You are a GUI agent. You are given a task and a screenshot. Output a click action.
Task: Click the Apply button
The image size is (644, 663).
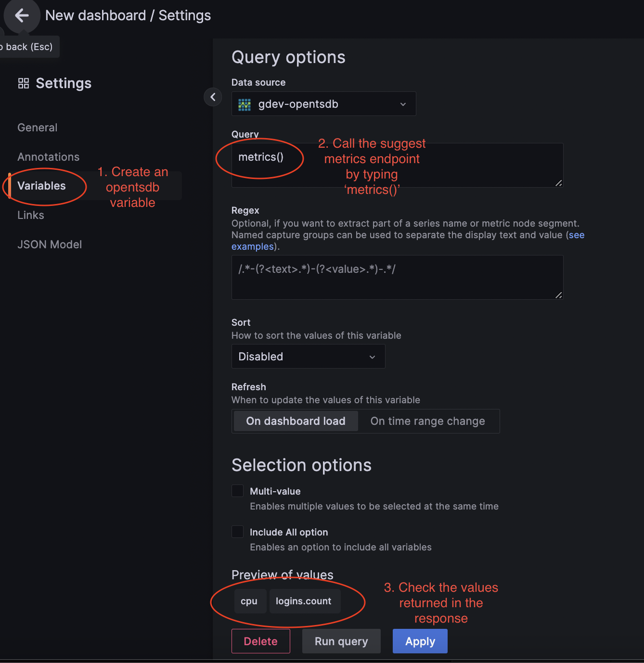click(x=419, y=641)
